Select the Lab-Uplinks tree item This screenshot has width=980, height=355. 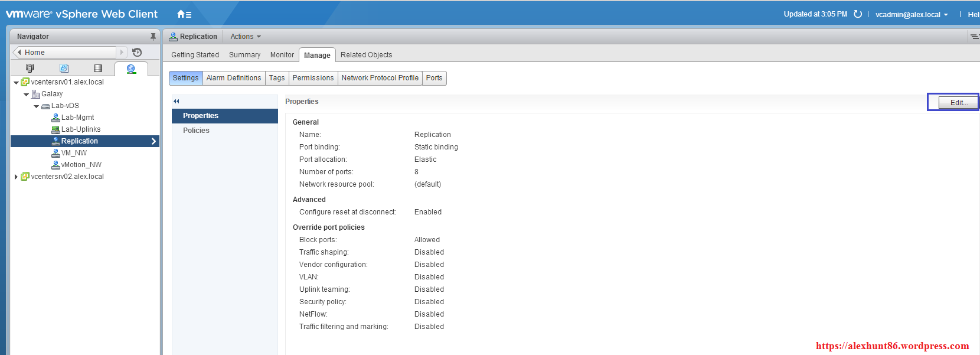pos(80,129)
